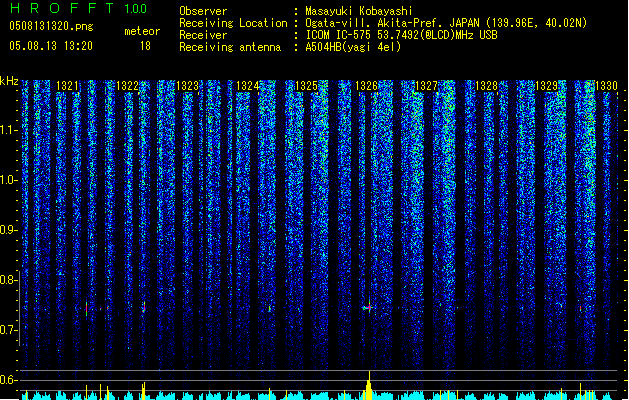Screen dimensions: 629x400
Task: Click the 1.0 frequency axis tick
Action: [9, 180]
